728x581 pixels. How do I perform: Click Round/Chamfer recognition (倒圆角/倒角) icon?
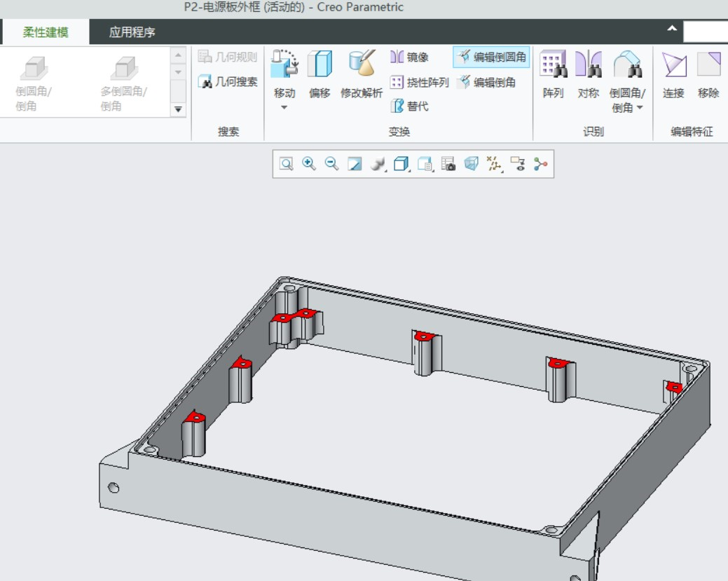[x=627, y=64]
